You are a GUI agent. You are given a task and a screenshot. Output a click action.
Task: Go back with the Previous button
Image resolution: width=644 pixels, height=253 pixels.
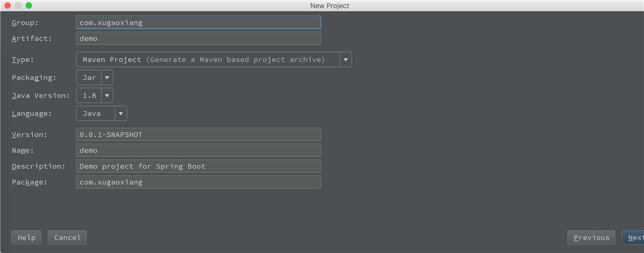tap(591, 238)
